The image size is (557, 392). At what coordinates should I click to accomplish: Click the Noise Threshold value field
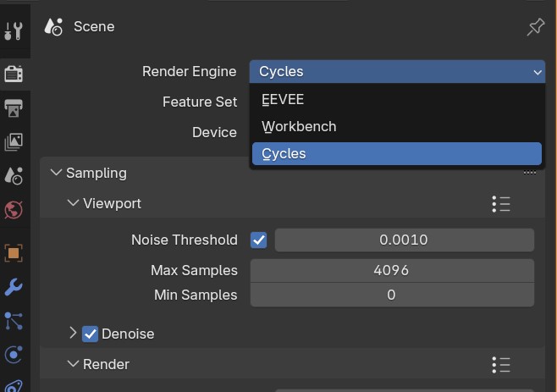405,240
